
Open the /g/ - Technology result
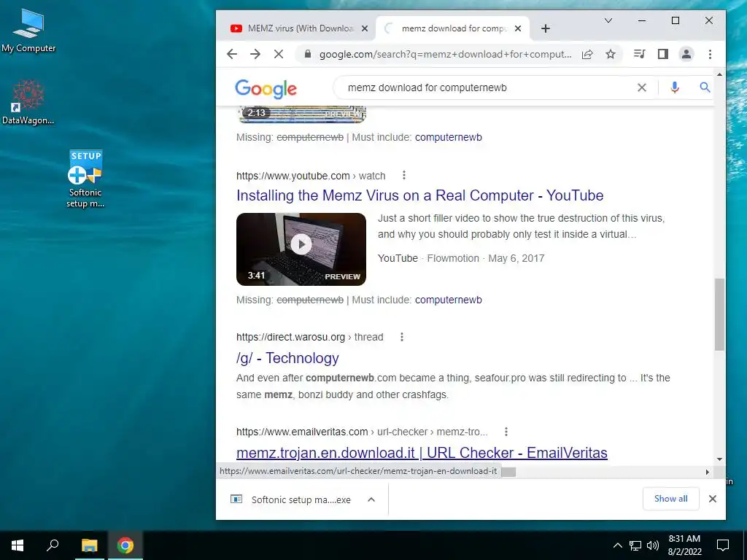point(287,357)
